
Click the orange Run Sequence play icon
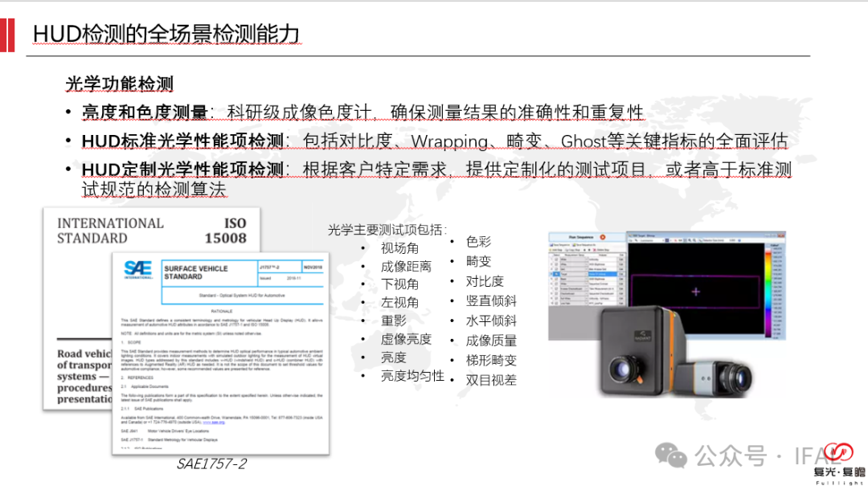602,237
